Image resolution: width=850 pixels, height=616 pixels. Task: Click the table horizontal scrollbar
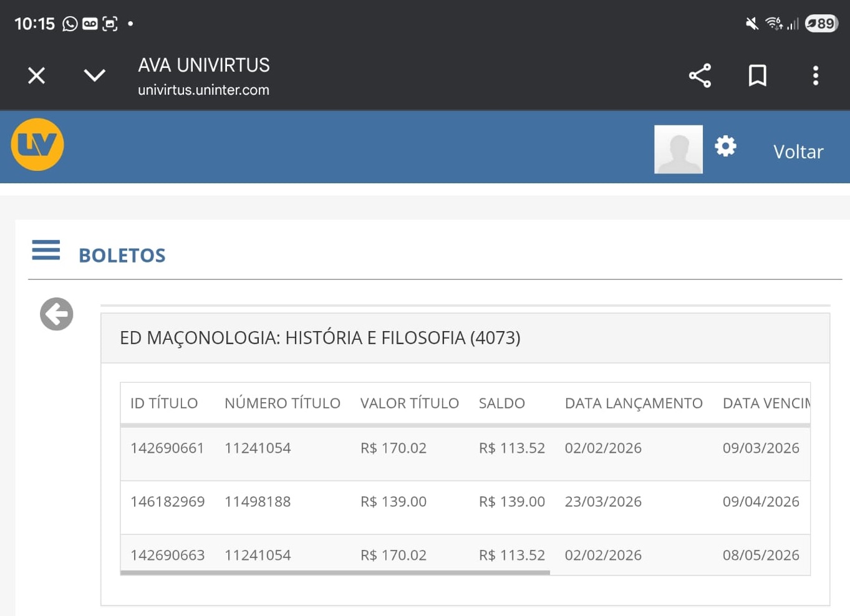pyautogui.click(x=335, y=572)
